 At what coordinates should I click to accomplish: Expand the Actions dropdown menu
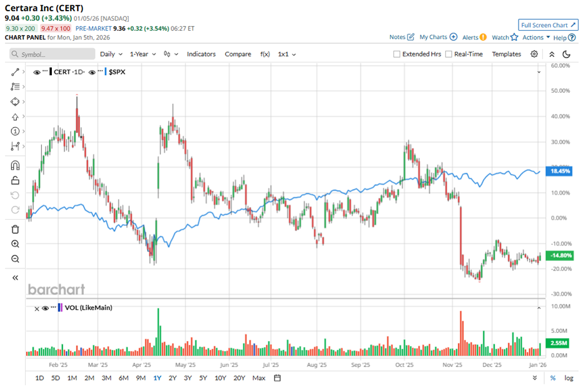click(x=536, y=37)
